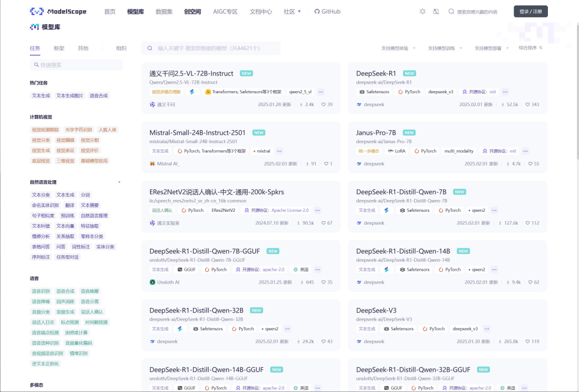
Task: Collapse the 自然语言处理 section arrow
Action: tap(119, 182)
